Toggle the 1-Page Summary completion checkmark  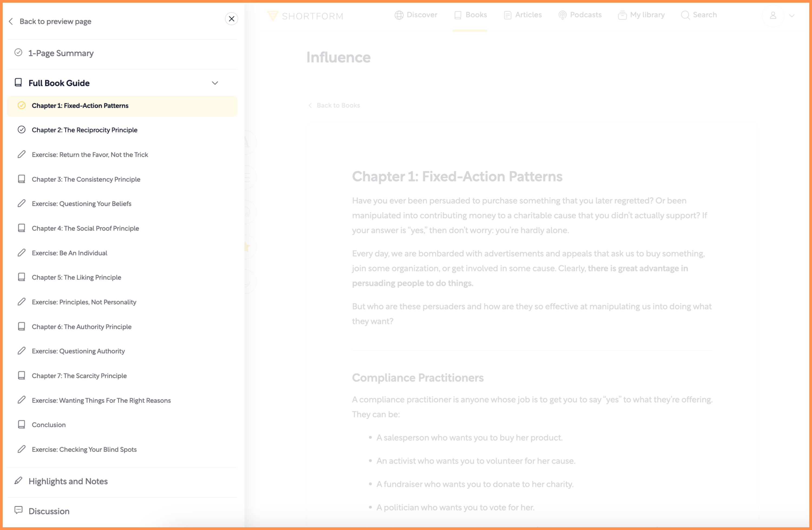click(18, 52)
